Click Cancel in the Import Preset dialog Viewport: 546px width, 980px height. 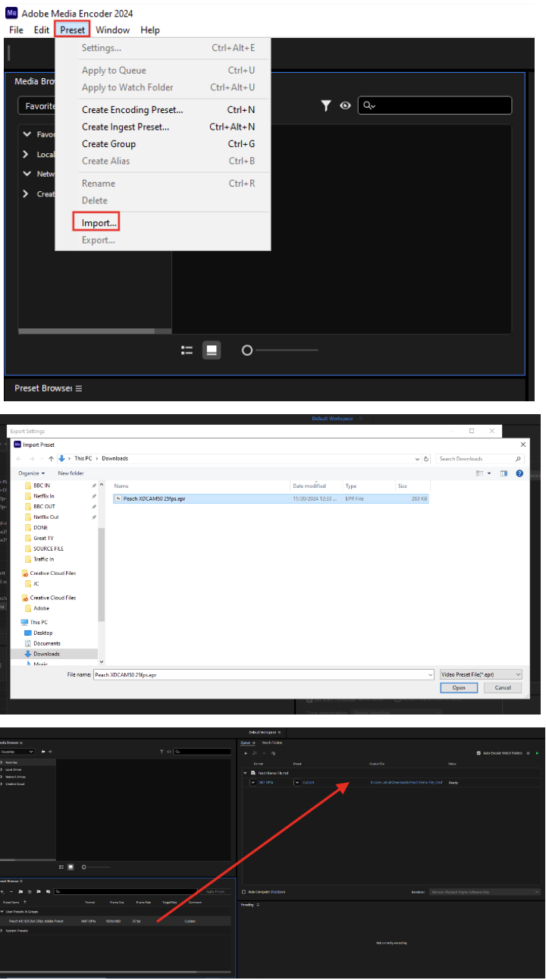click(x=503, y=688)
